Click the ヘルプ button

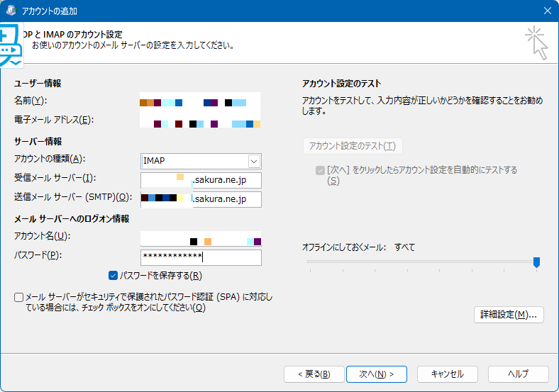518,374
